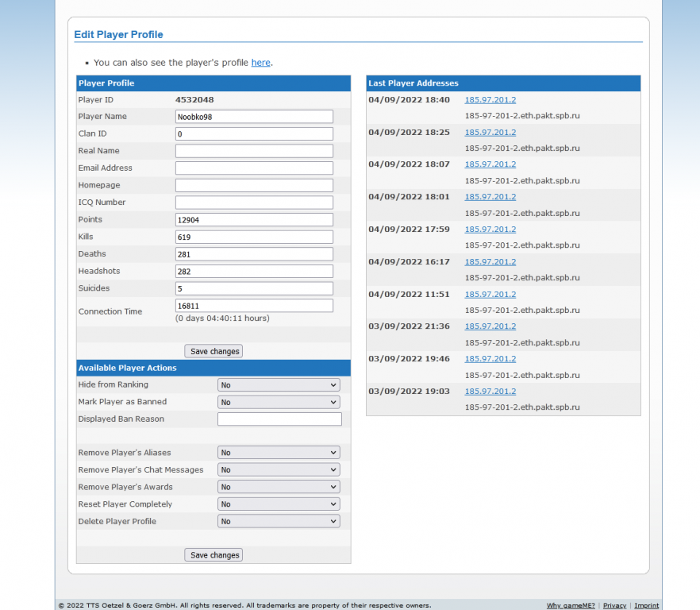Focus the Player Name input field
Image resolution: width=700 pixels, height=610 pixels.
[x=254, y=117]
